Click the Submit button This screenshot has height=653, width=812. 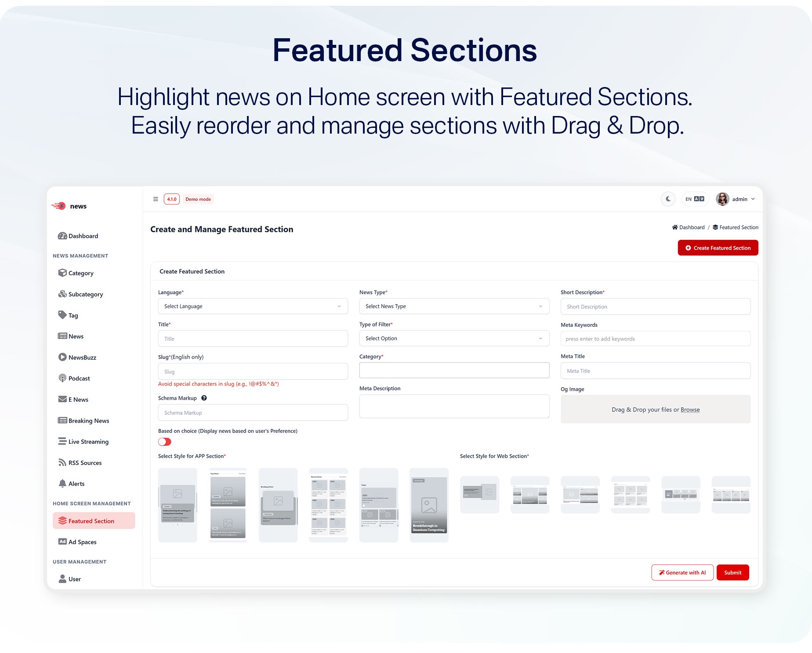pyautogui.click(x=733, y=573)
